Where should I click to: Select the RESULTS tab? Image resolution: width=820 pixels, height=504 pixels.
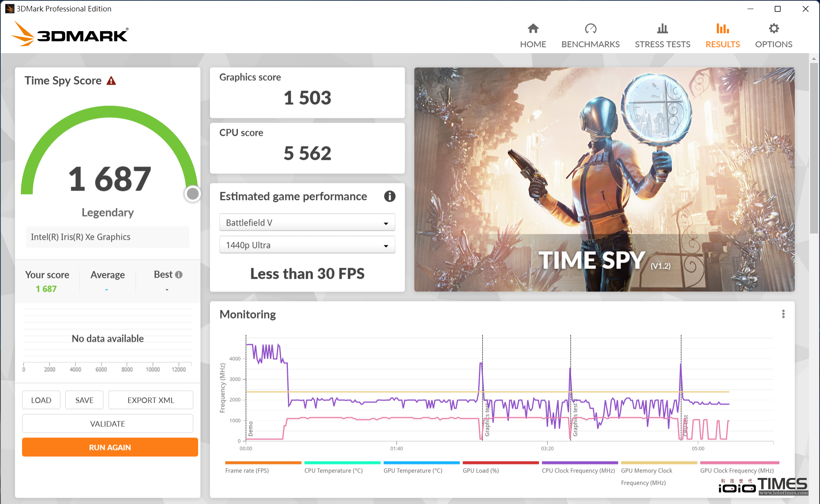pos(723,36)
